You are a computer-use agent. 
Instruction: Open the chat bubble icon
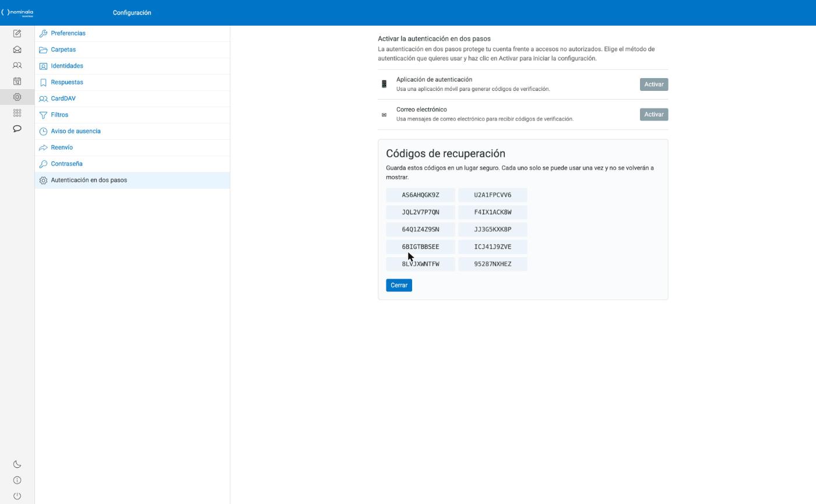(x=17, y=128)
